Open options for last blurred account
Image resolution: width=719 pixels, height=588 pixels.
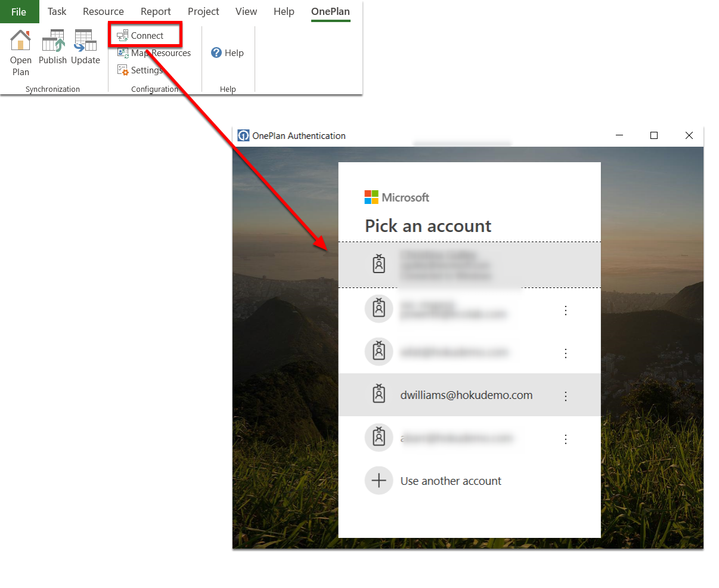click(566, 439)
